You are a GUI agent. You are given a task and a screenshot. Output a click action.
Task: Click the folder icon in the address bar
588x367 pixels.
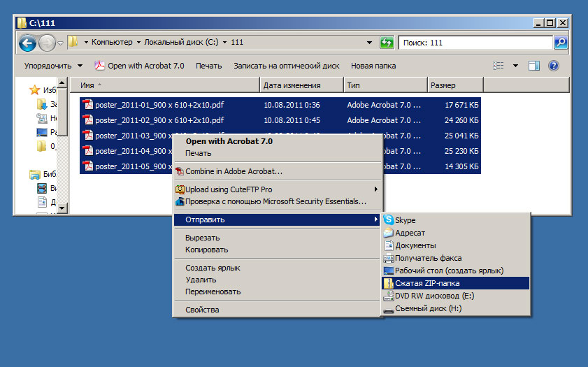point(73,42)
